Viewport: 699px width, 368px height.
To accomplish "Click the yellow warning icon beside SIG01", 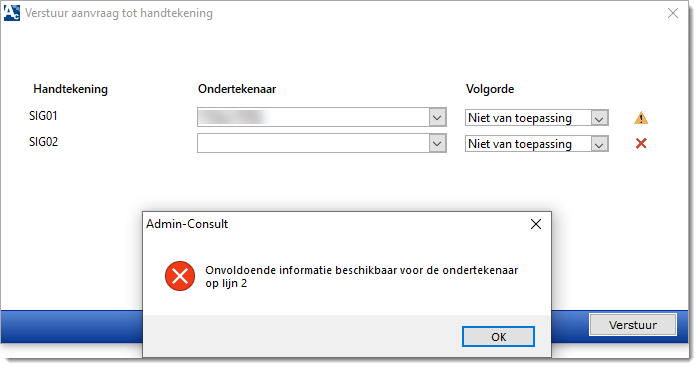I will pos(641,118).
